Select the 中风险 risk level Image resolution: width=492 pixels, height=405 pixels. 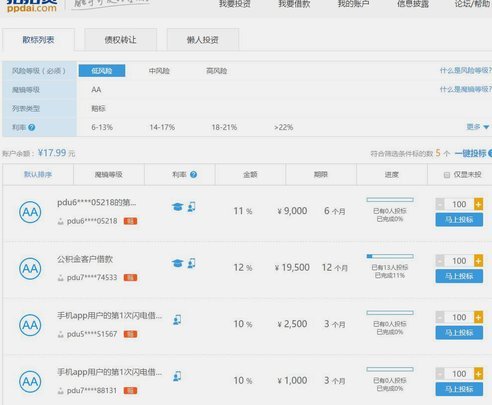tap(159, 71)
